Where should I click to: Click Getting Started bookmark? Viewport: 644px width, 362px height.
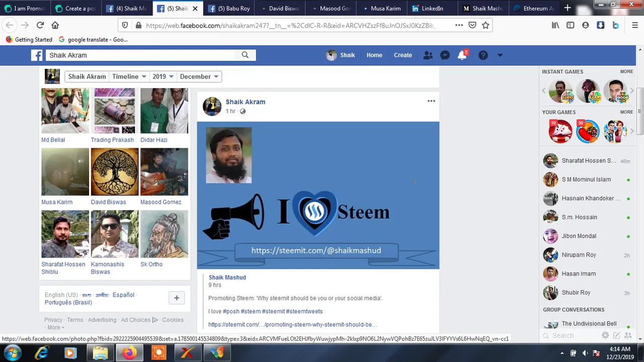pos(29,40)
